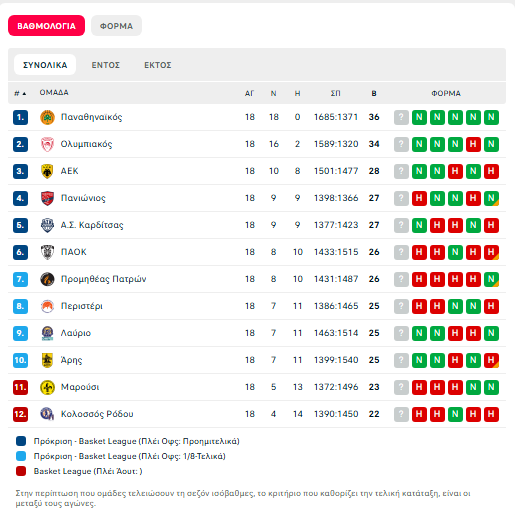Sort by the Β points column header

(x=374, y=93)
